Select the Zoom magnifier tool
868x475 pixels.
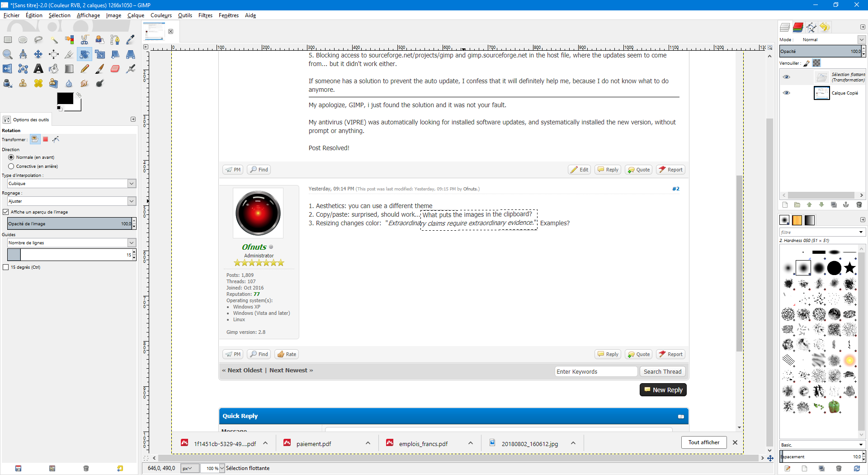tap(8, 54)
